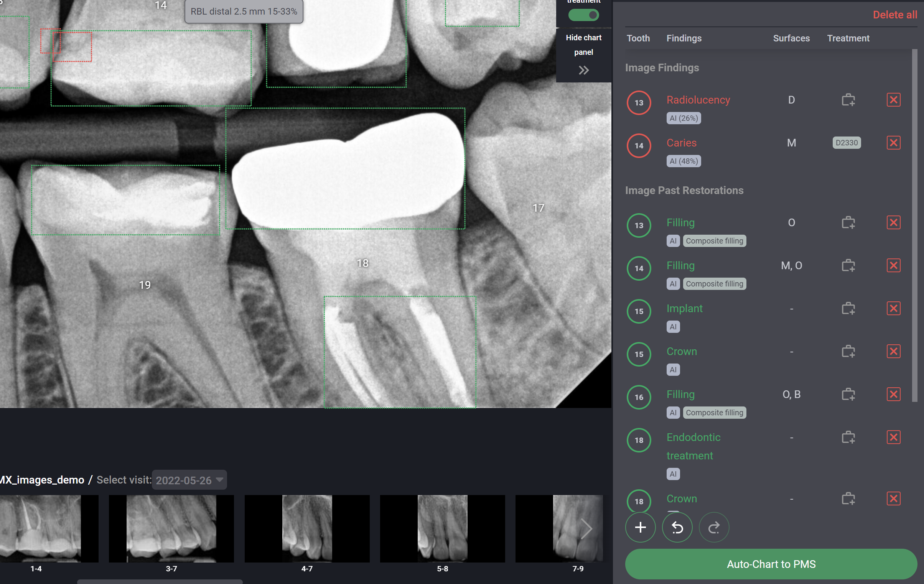
Task: Add a new finding using the plus icon
Action: click(640, 527)
